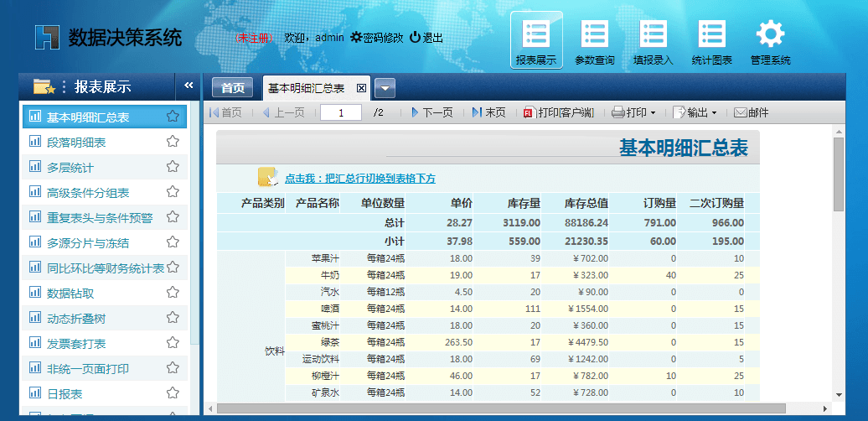Click the 密码修改 gear link
This screenshot has width=868, height=421.
[377, 38]
